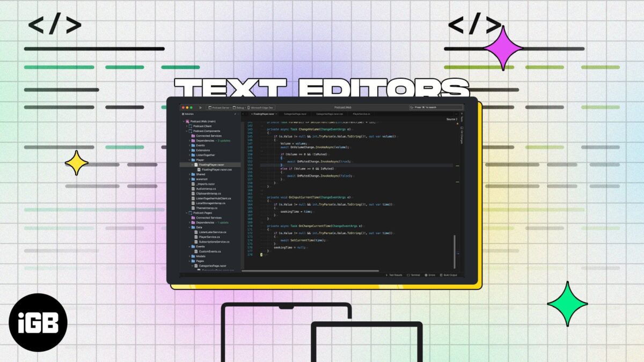Open the Terminal panel from status bar
Image resolution: width=644 pixels, height=362 pixels.
tap(414, 275)
